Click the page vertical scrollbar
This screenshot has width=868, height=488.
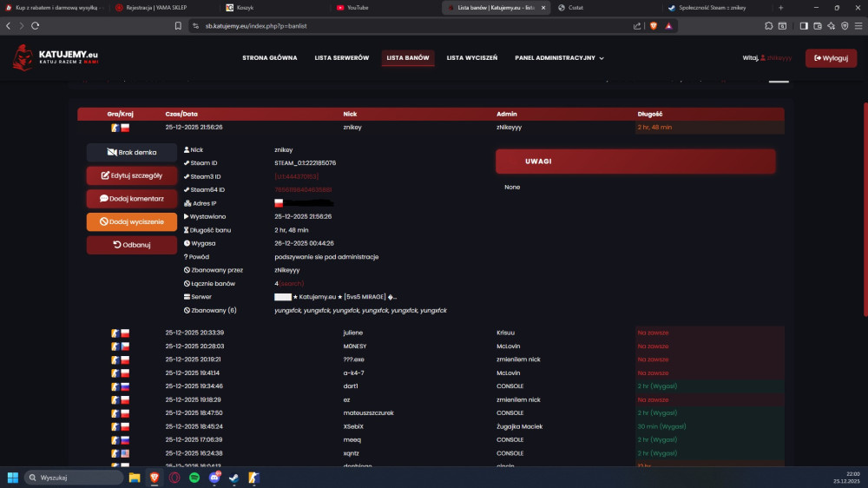pyautogui.click(x=865, y=210)
